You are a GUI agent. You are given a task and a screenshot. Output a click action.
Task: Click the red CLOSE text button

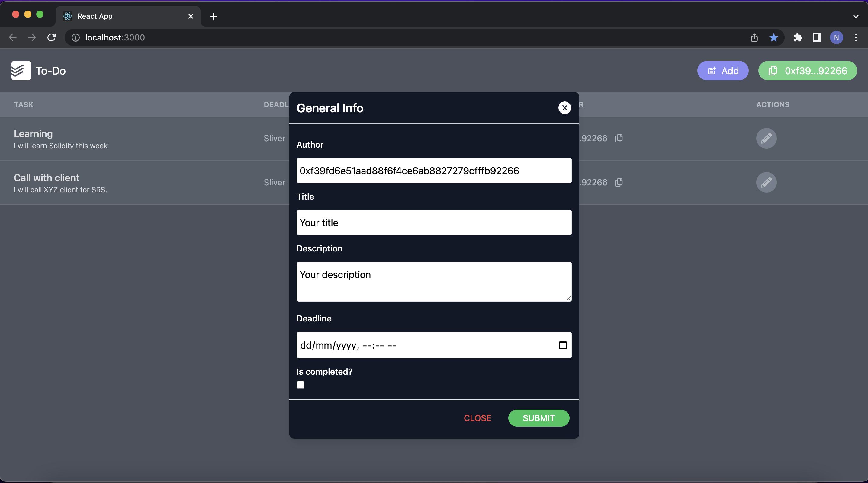477,418
